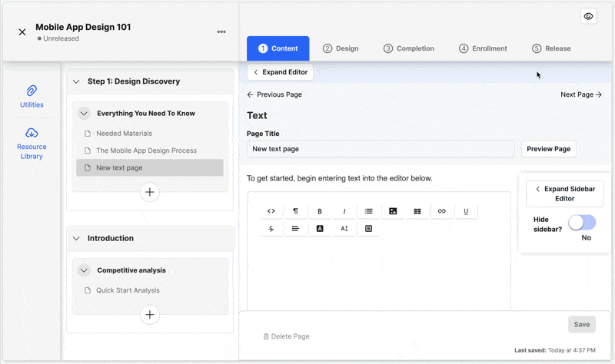Go to the Enrollment step tab
Screen dimensions: 615x364
pyautogui.click(x=483, y=48)
